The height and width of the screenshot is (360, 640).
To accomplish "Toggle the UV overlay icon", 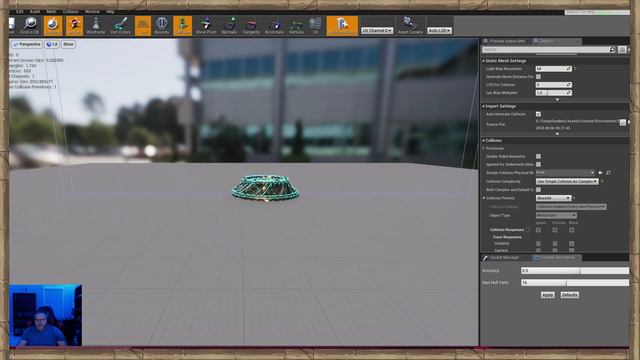I will tap(316, 25).
